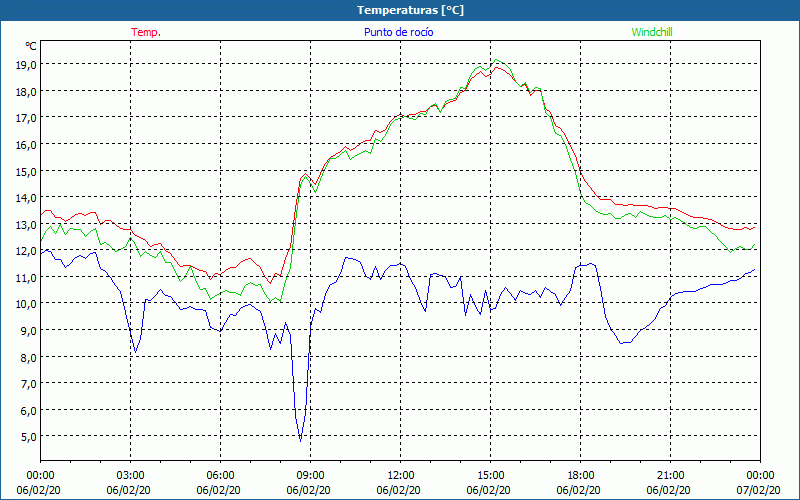This screenshot has height=500, width=800.
Task: Click the 9,0 y-axis value
Action: pyautogui.click(x=29, y=331)
